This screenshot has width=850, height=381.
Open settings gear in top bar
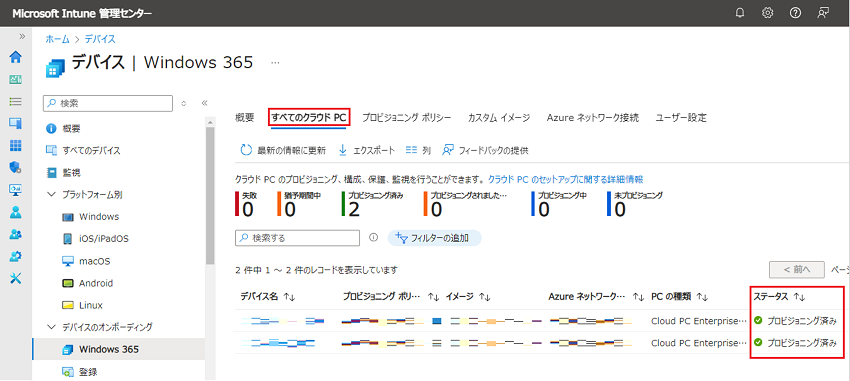tap(768, 13)
